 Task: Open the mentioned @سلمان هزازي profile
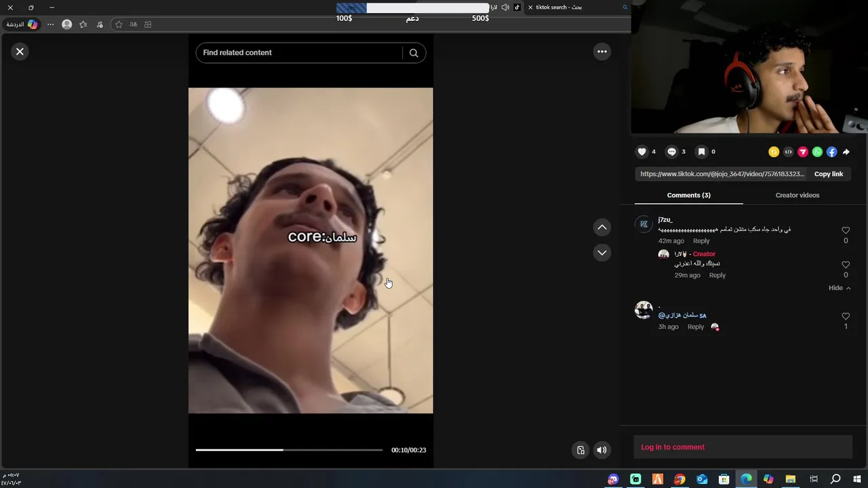682,315
